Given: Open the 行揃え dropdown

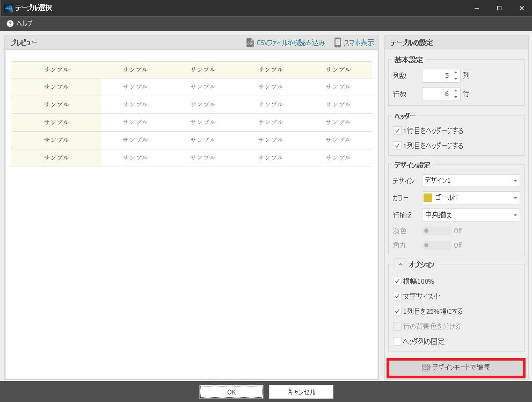Looking at the screenshot, I should point(471,215).
